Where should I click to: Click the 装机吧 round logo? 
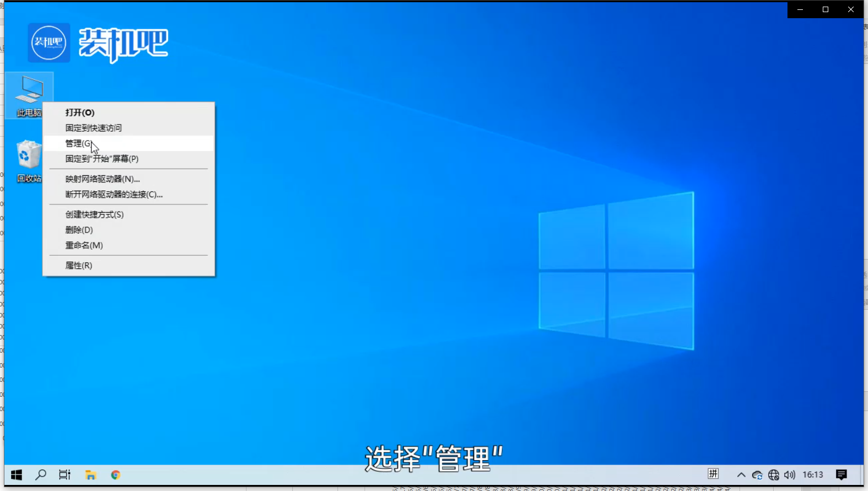coord(49,42)
